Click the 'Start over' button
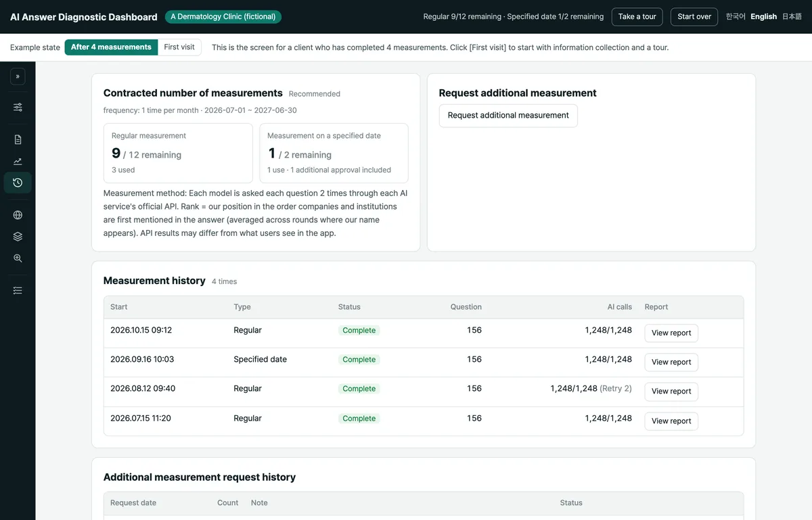The width and height of the screenshot is (812, 520). point(694,17)
